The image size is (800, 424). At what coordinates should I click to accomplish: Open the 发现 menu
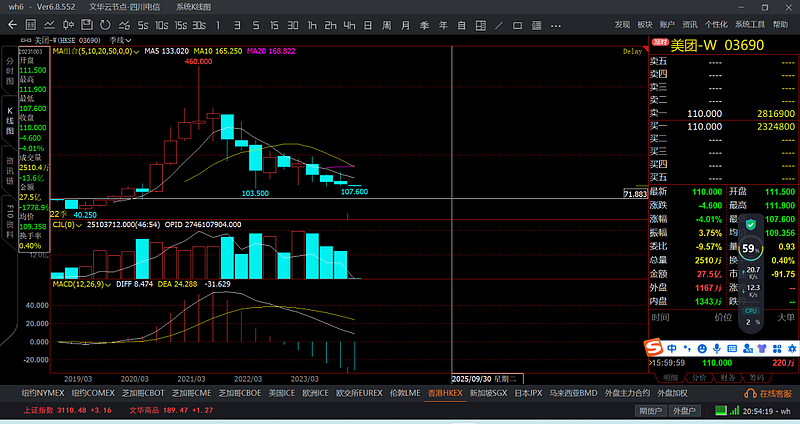point(622,24)
